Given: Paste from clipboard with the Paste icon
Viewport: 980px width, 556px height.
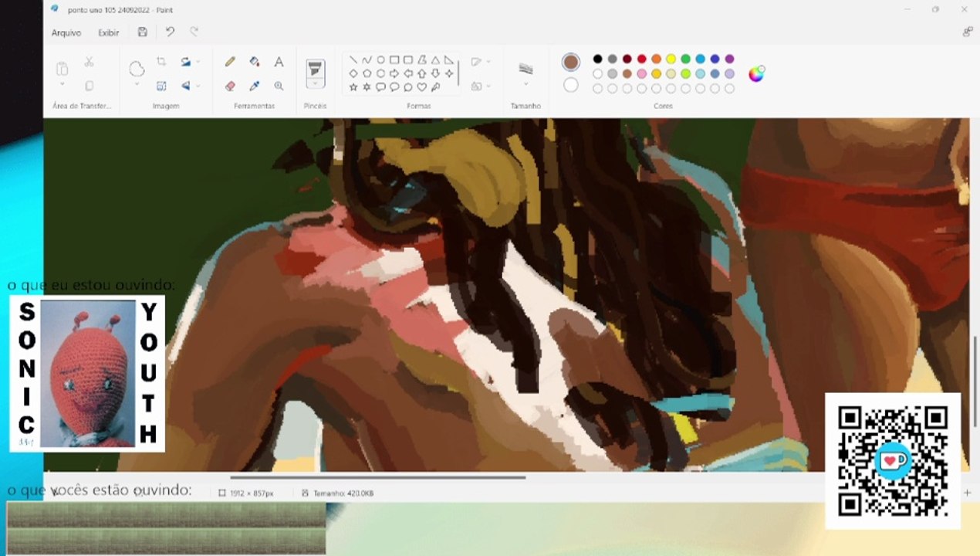Looking at the screenshot, I should [63, 69].
